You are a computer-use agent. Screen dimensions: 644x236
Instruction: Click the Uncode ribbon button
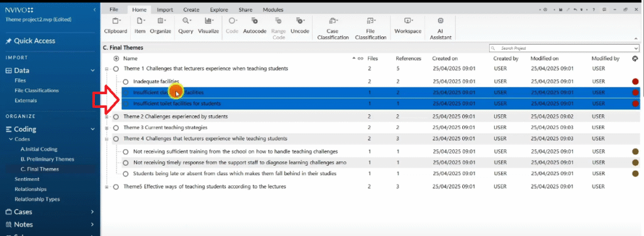(x=300, y=25)
